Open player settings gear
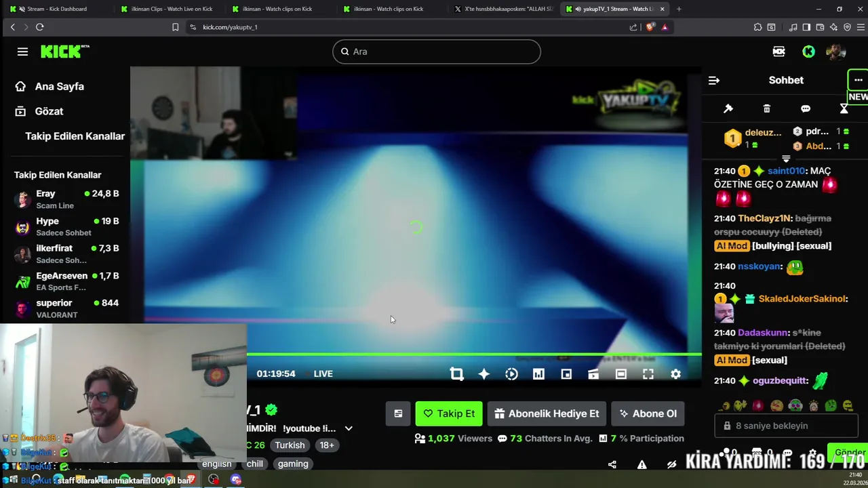Viewport: 868px width, 488px height. 675,374
